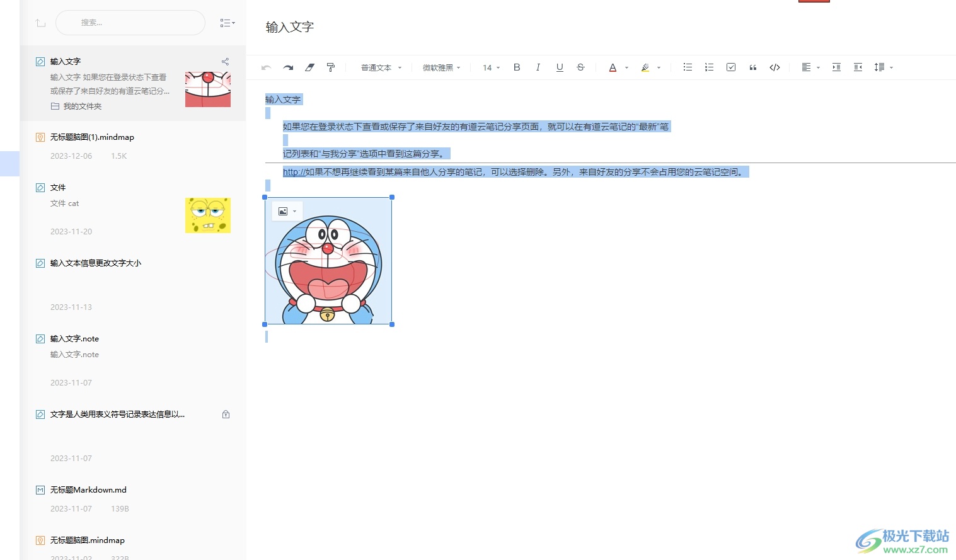Click the 我的文件夹 folder label
Screen dimensions: 956x560
pos(83,106)
